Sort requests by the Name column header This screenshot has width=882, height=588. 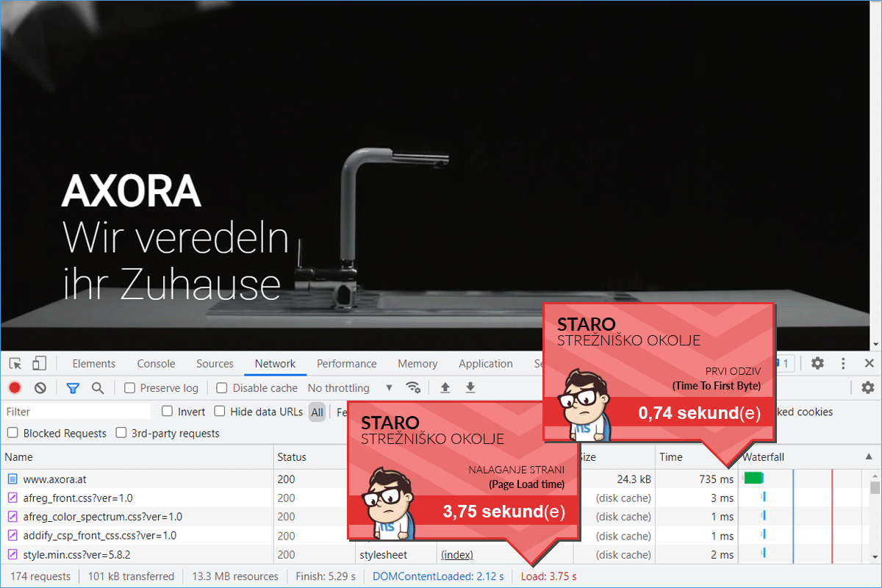point(137,457)
